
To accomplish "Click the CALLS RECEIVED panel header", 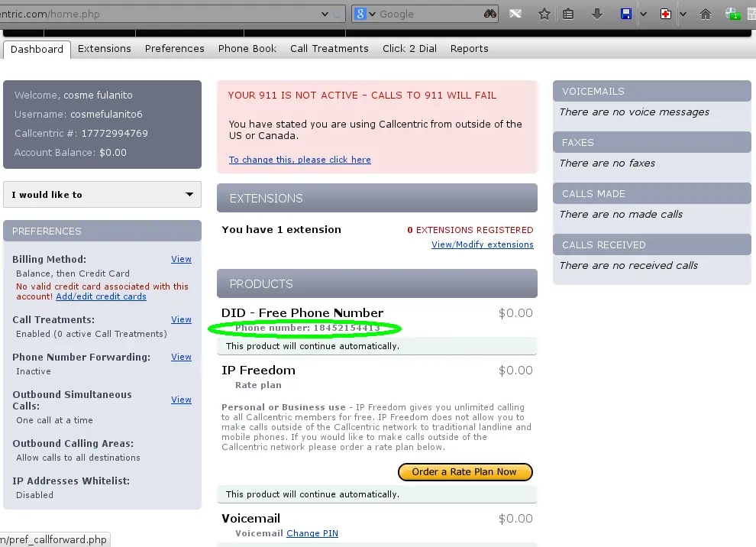I will click(652, 244).
